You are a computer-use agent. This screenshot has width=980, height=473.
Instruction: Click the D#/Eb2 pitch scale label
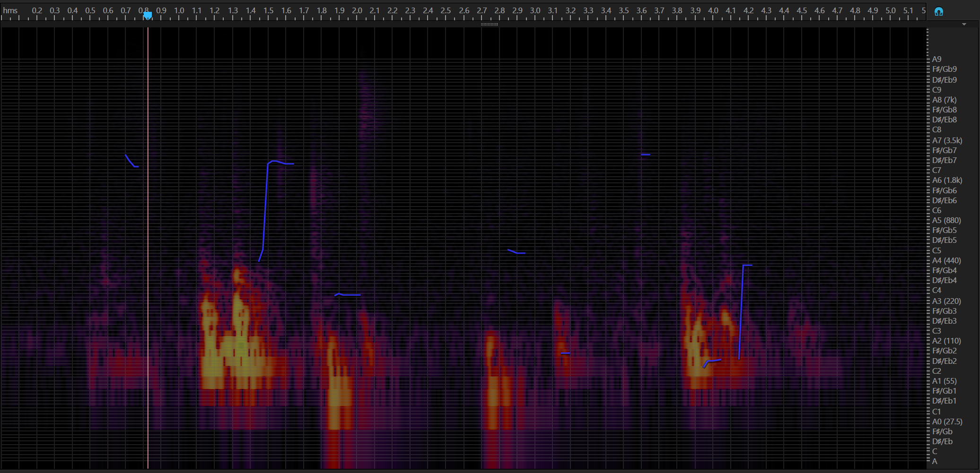(x=945, y=361)
